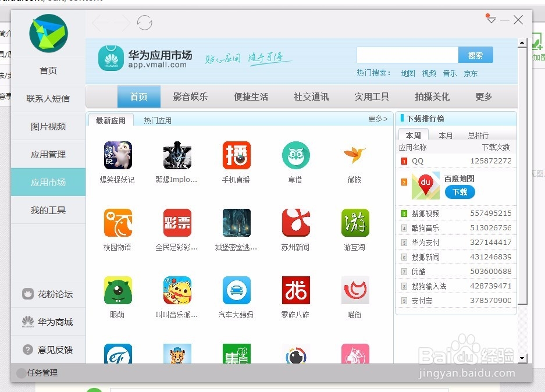This screenshot has height=392, width=545.
Task: Show the 本周 download ranking
Action: coord(414,135)
